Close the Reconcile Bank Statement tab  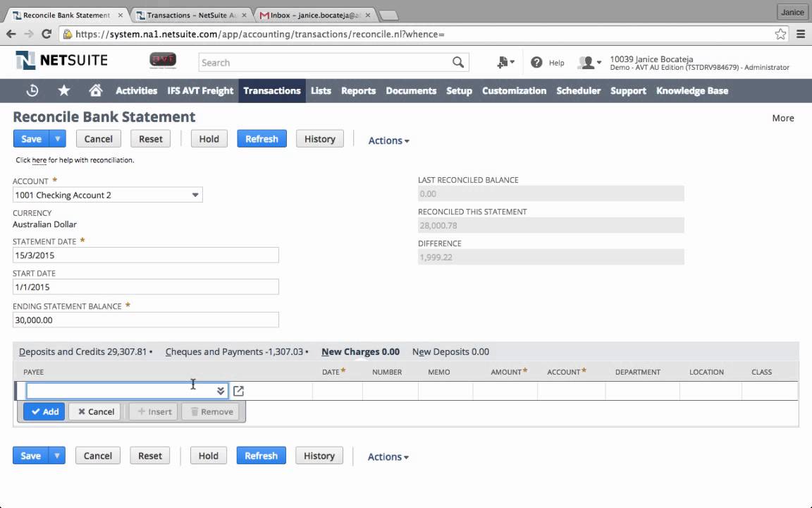(120, 15)
